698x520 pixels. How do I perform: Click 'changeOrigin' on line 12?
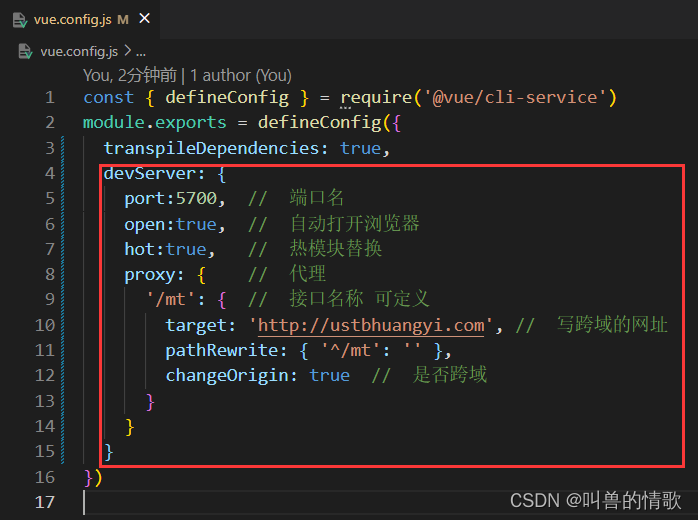[x=227, y=376]
